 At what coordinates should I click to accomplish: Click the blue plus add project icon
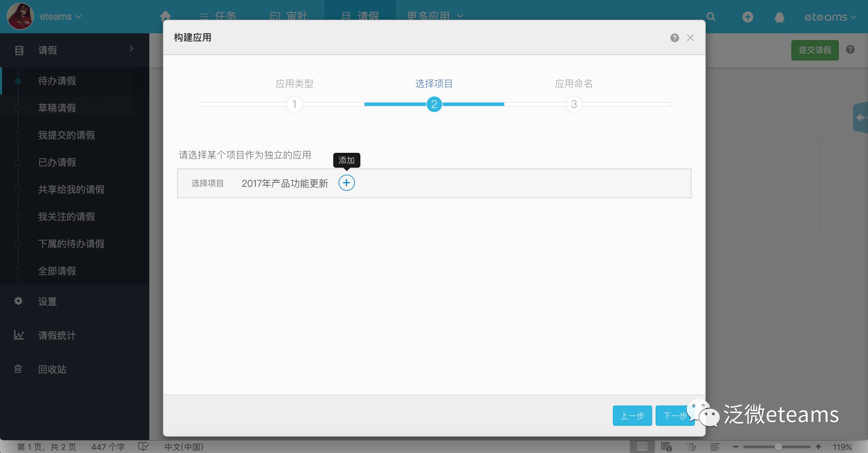click(x=346, y=183)
